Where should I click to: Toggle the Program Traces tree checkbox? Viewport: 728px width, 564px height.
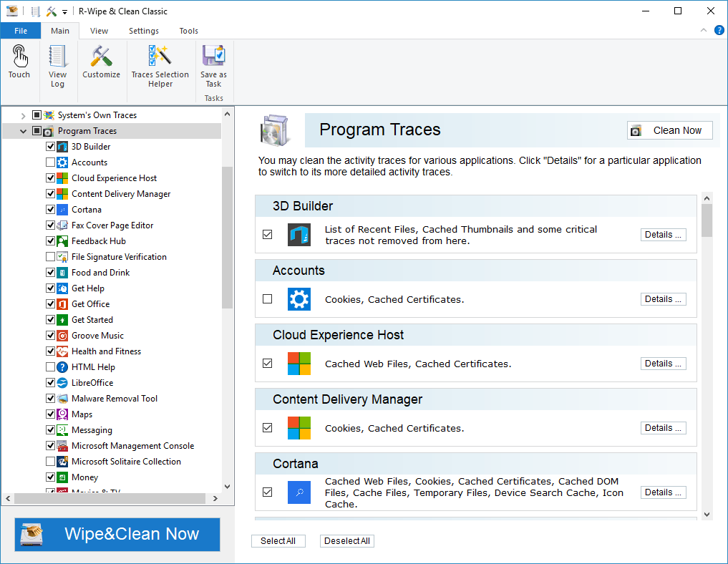[37, 131]
